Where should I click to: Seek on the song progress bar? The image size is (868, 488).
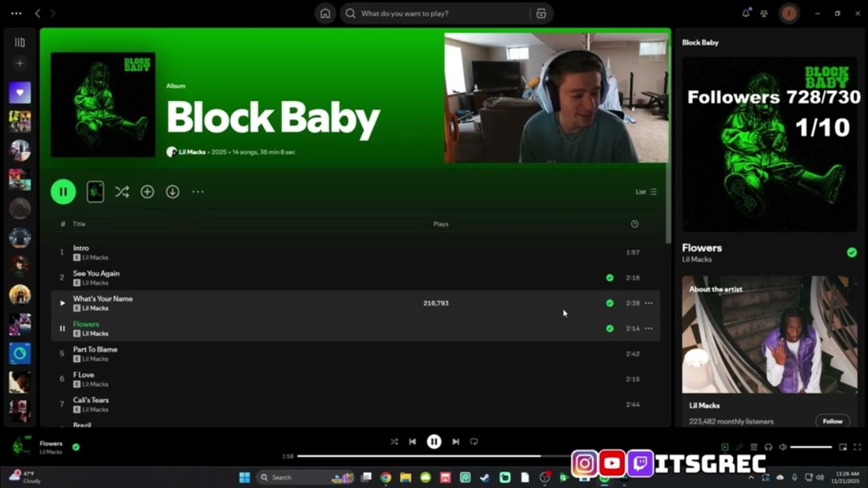433,456
